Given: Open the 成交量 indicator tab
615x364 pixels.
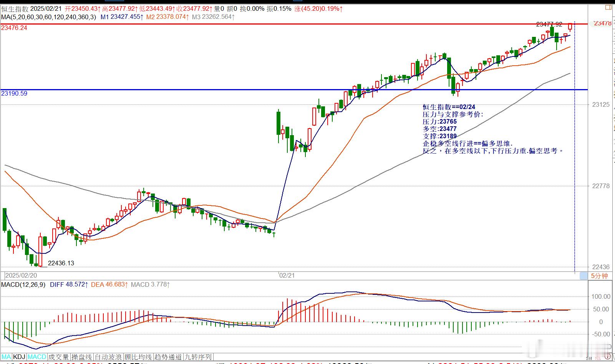Looking at the screenshot, I should [x=59, y=357].
